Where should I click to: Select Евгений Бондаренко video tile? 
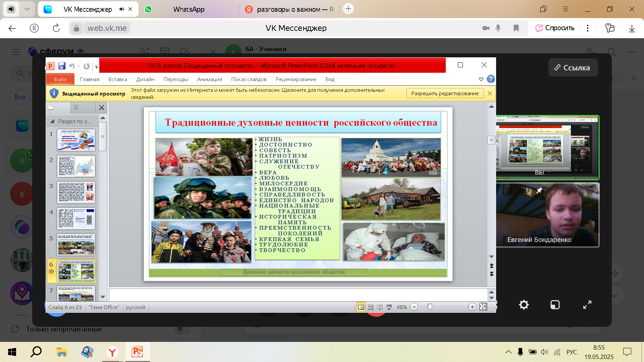[547, 215]
